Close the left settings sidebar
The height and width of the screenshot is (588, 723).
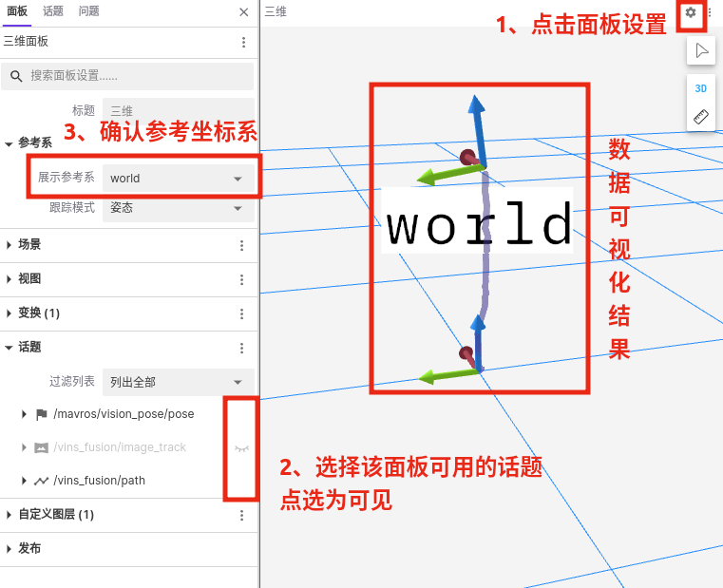(x=244, y=12)
